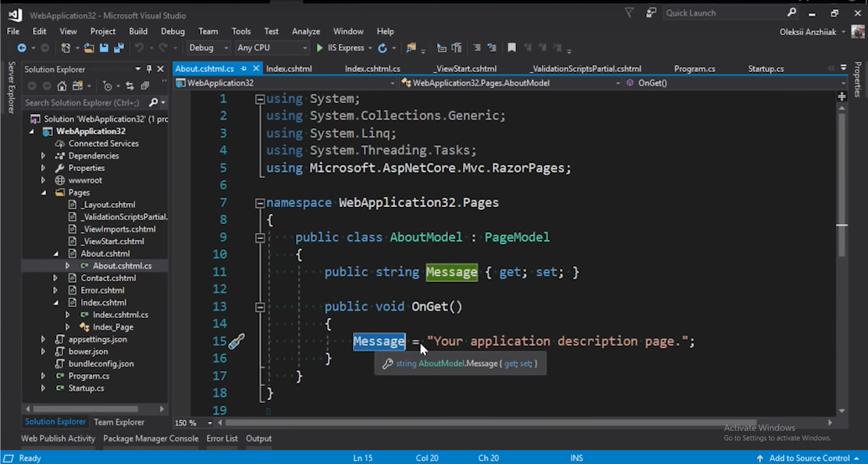The image size is (868, 464).
Task: Switch to the Startup.cs tab
Action: click(766, 70)
